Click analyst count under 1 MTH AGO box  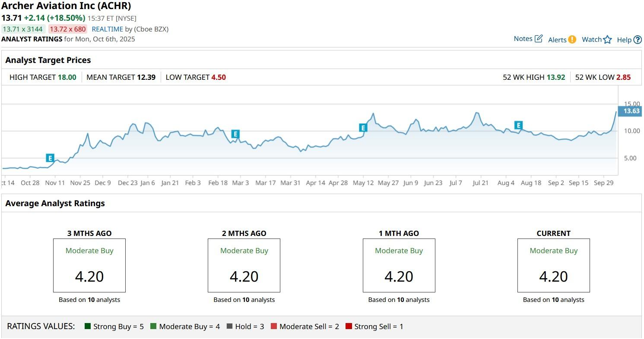point(399,300)
